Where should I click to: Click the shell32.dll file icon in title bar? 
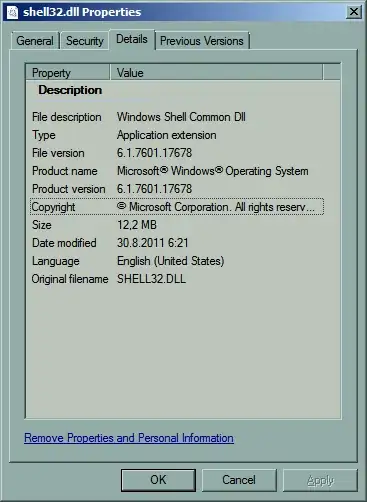tap(13, 12)
